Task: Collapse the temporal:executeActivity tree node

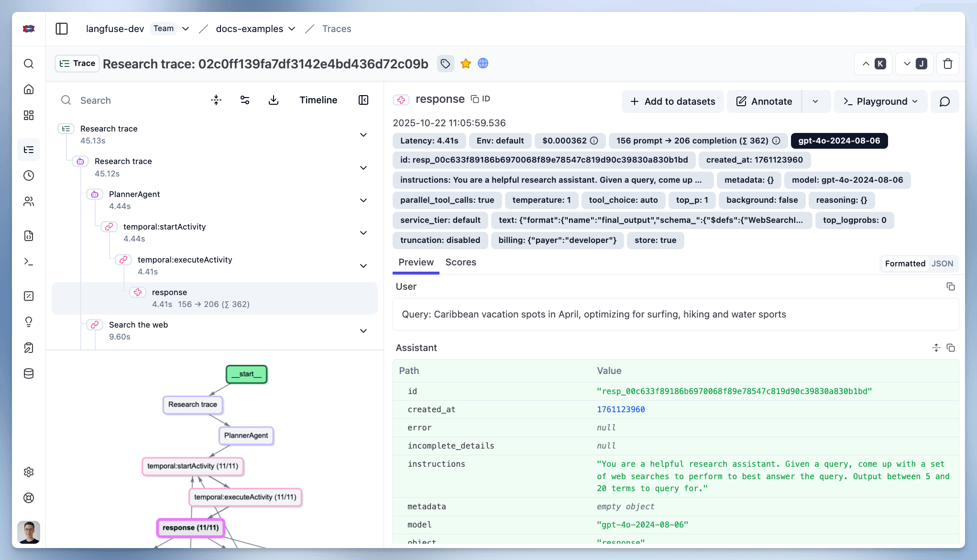Action: coord(363,265)
